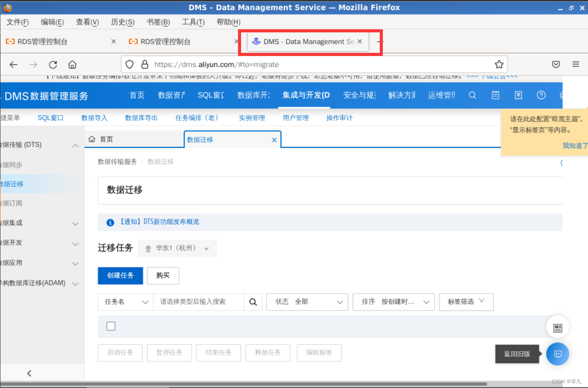Open the 历史(S) menu
The image size is (588, 388).
click(122, 22)
